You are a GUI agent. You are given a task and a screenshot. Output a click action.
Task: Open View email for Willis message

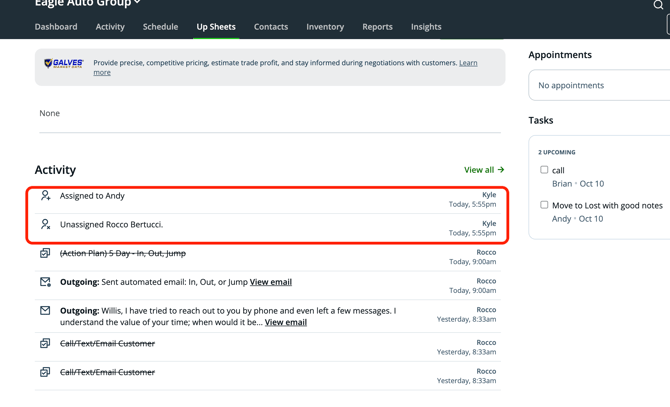(286, 322)
